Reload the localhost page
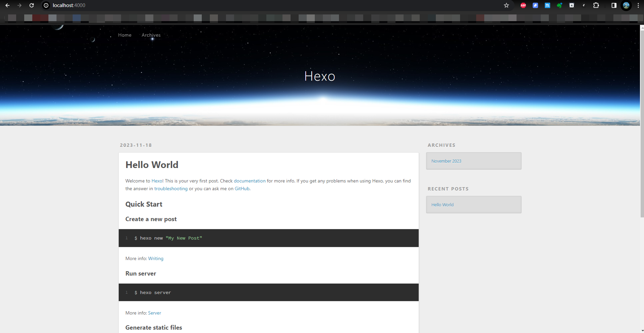644x333 pixels. tap(32, 5)
